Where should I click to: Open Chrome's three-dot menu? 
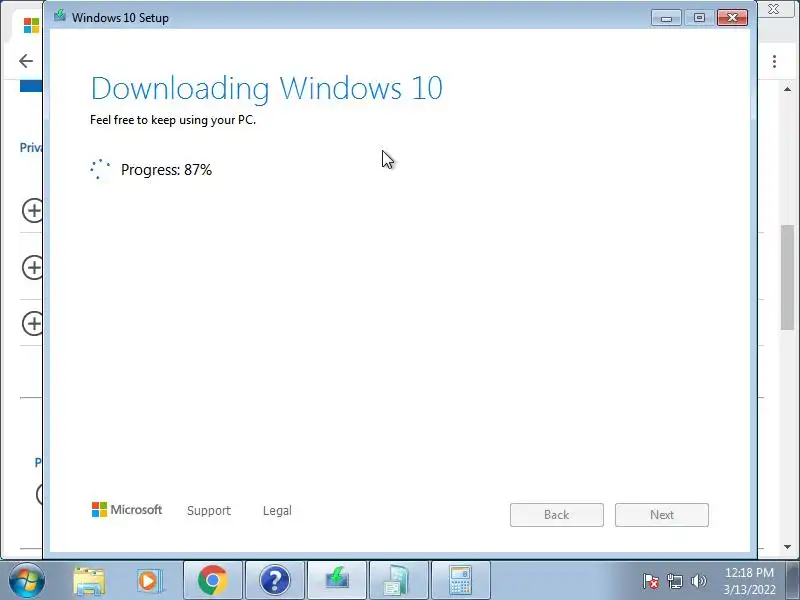[x=774, y=61]
